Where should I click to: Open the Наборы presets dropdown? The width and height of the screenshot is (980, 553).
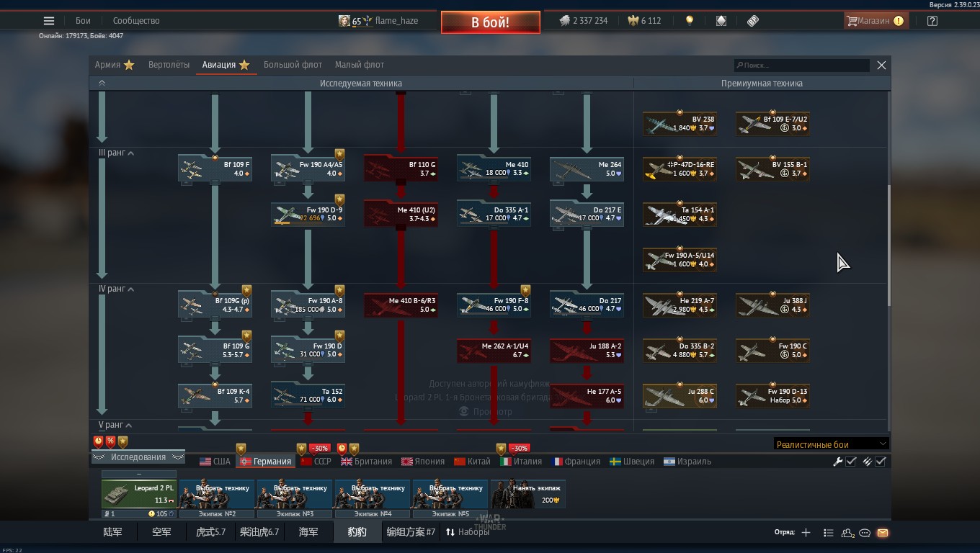point(467,532)
